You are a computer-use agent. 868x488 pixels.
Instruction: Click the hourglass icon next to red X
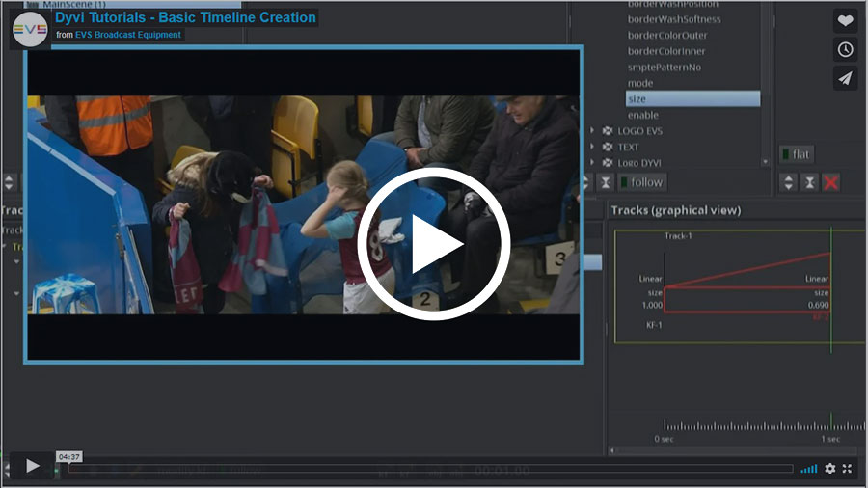(810, 182)
